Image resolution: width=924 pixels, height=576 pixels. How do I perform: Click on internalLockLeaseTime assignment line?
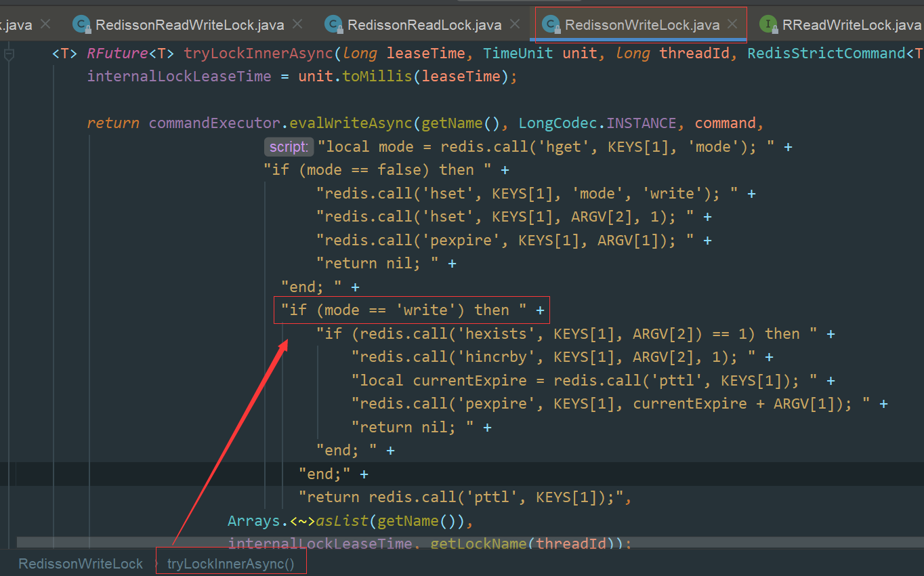coord(302,77)
